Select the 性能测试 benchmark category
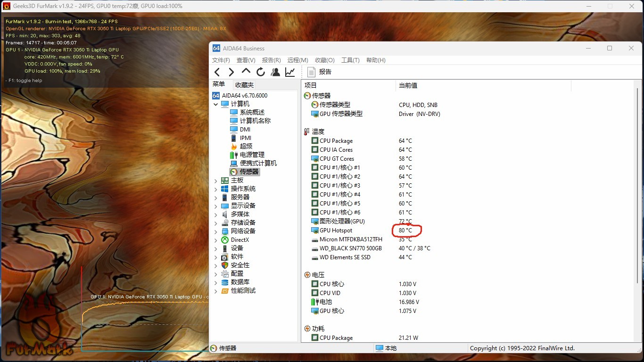The image size is (644, 362). [238, 290]
